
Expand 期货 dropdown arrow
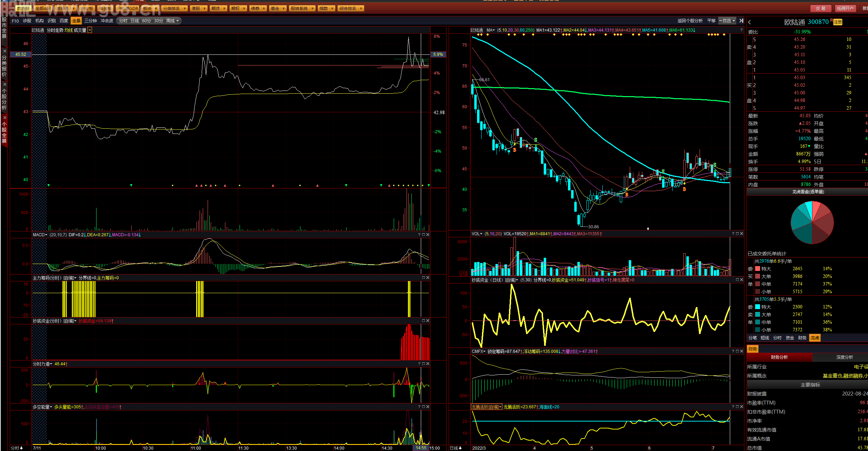coord(225,8)
